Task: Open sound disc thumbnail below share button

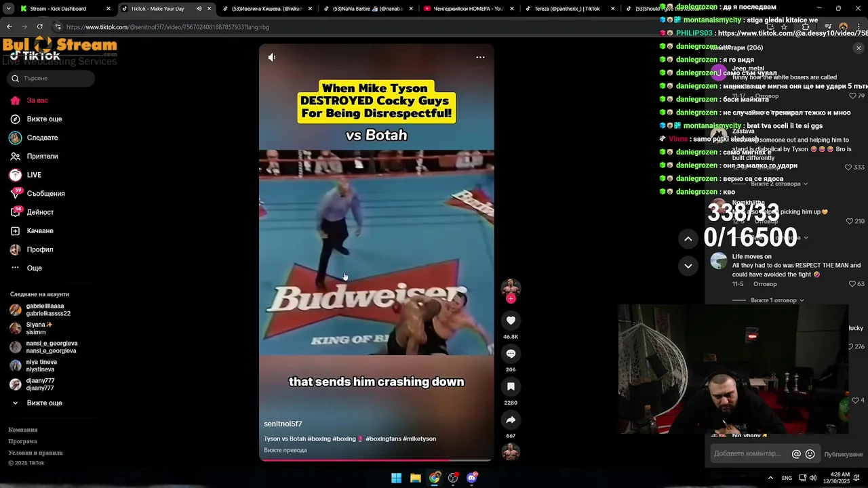Action: coord(511,451)
